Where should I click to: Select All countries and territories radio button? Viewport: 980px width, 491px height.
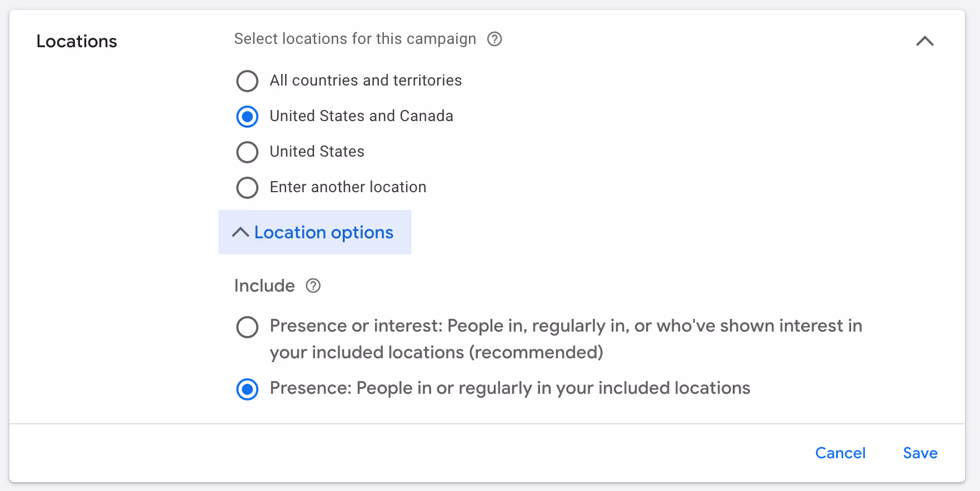(247, 81)
